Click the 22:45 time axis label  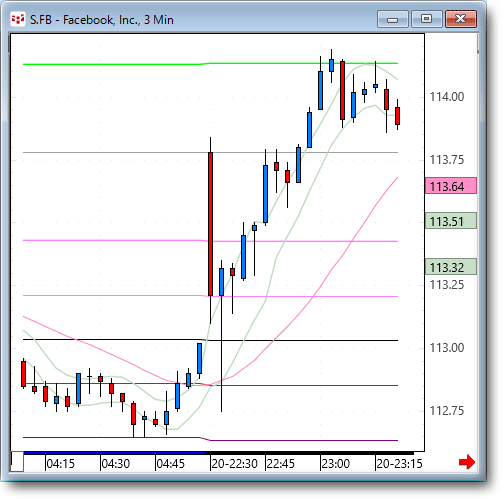tap(281, 464)
